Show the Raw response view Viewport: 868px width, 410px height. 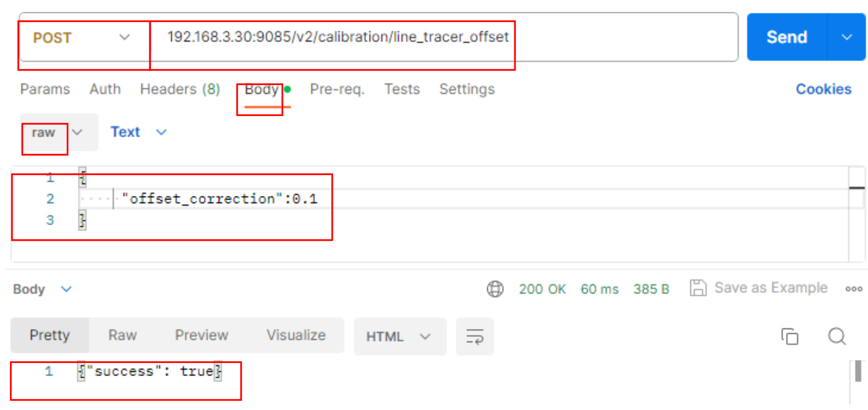pos(122,335)
